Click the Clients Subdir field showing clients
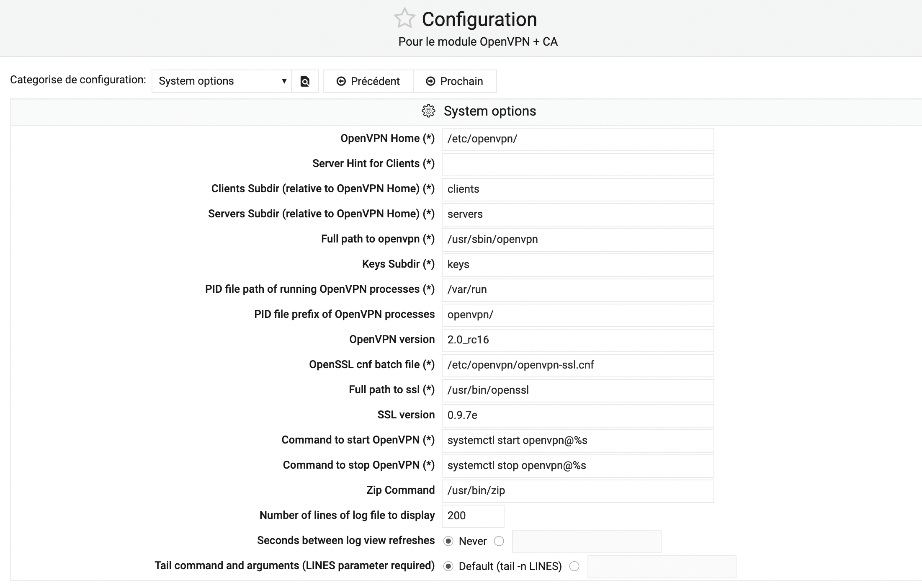 [578, 189]
